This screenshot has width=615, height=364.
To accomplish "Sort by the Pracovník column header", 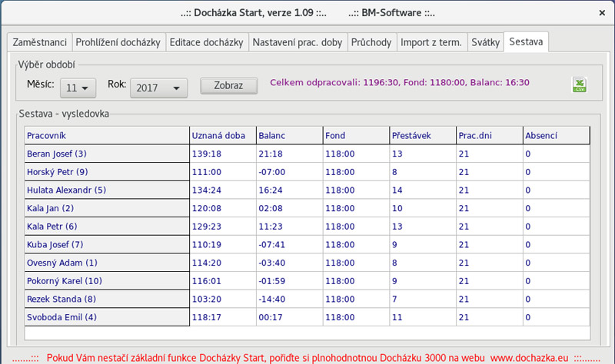I will tap(107, 136).
